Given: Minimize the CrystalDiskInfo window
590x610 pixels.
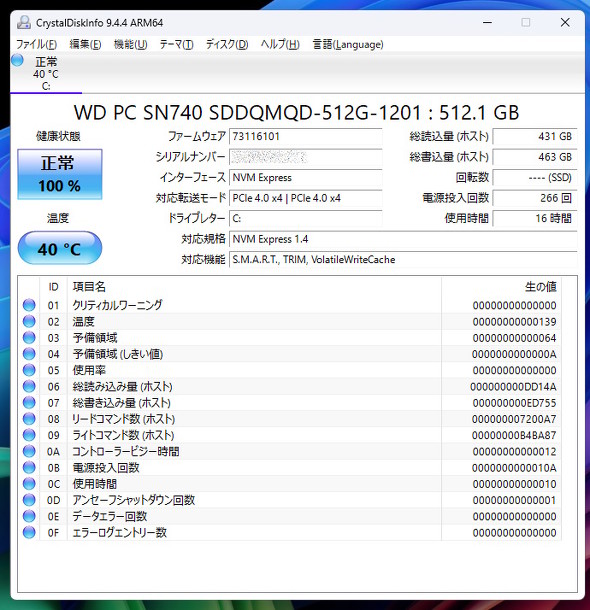Looking at the screenshot, I should pyautogui.click(x=487, y=23).
